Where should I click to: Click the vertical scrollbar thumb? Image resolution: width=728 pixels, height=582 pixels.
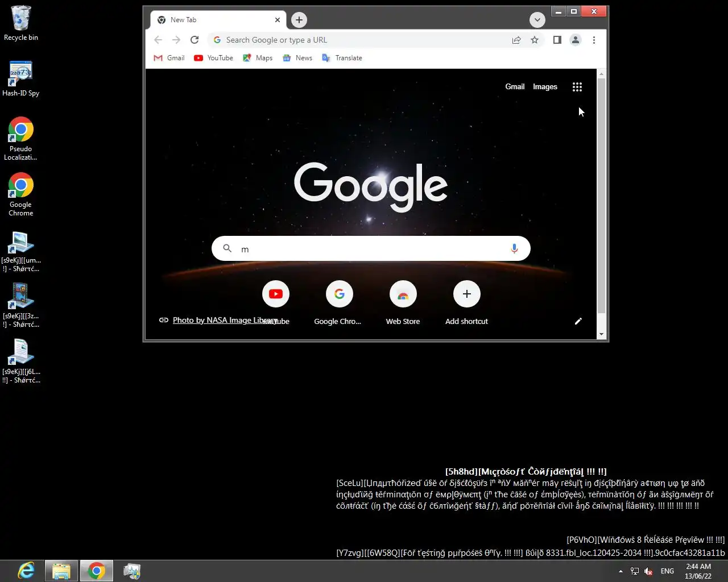tap(602, 196)
